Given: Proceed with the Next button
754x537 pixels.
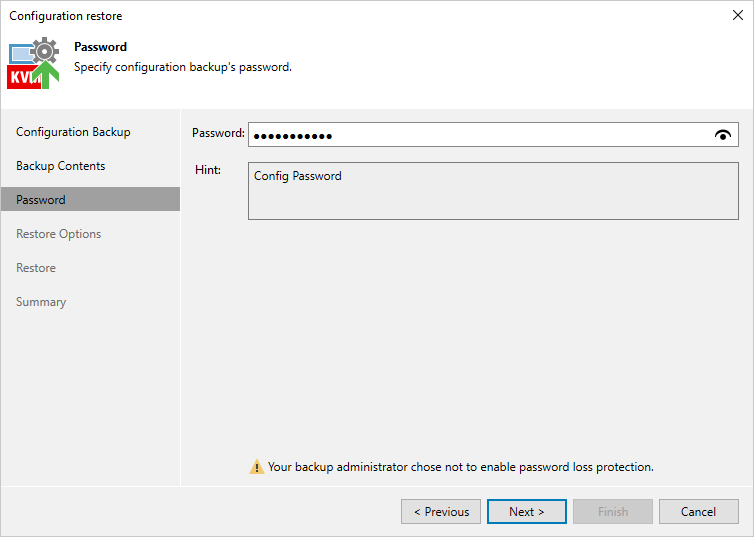Looking at the screenshot, I should (526, 512).
